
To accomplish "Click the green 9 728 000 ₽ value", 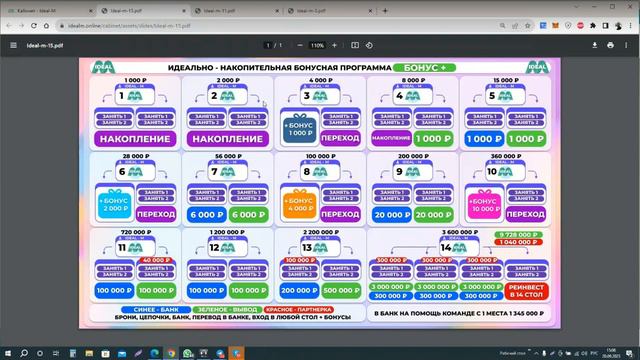I will tap(518, 235).
